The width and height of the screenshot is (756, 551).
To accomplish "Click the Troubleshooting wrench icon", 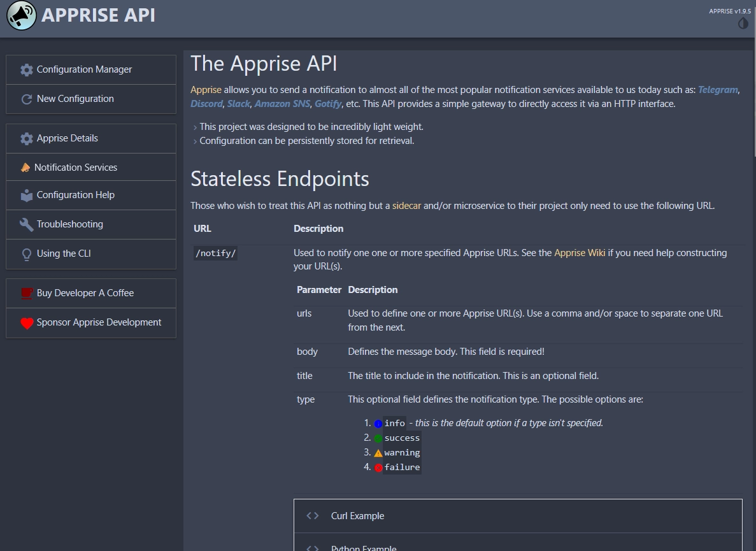I will (x=26, y=224).
